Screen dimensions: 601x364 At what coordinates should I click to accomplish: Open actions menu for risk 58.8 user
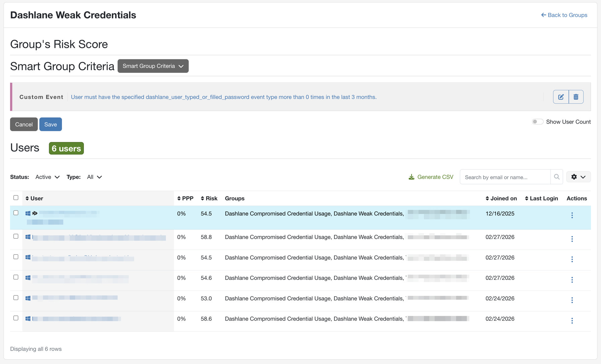[x=572, y=239]
